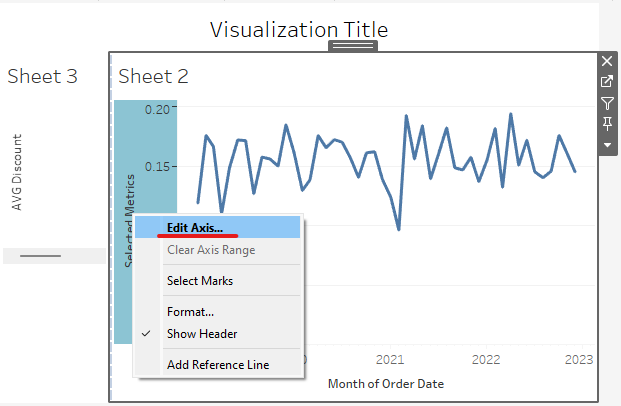Click the 2022 tick label on the axis
The height and width of the screenshot is (406, 621).
(486, 360)
